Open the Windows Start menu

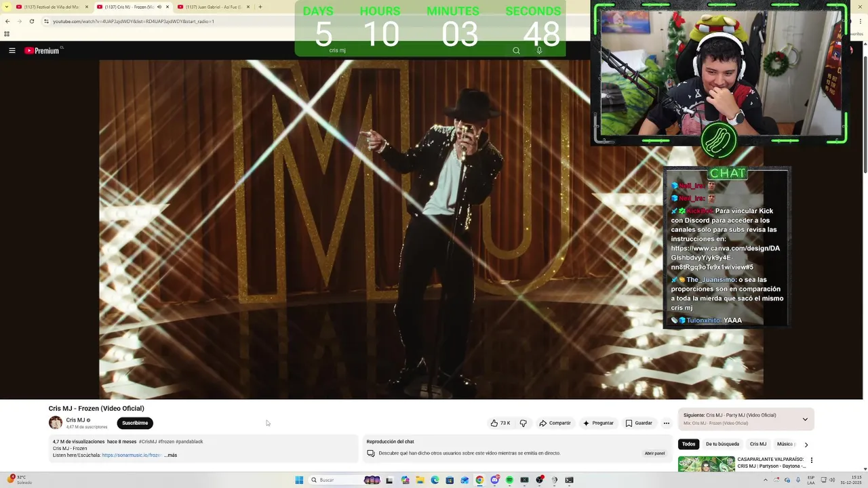[x=299, y=480]
